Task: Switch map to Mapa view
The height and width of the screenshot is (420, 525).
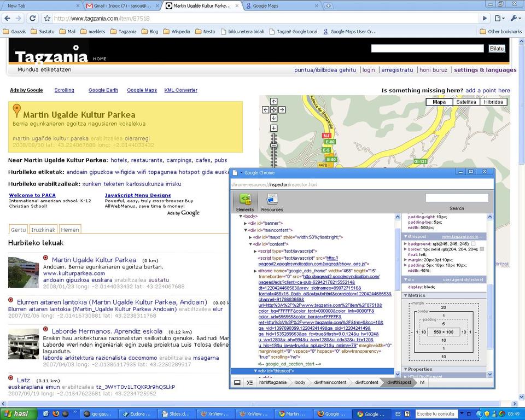Action: coord(439,102)
